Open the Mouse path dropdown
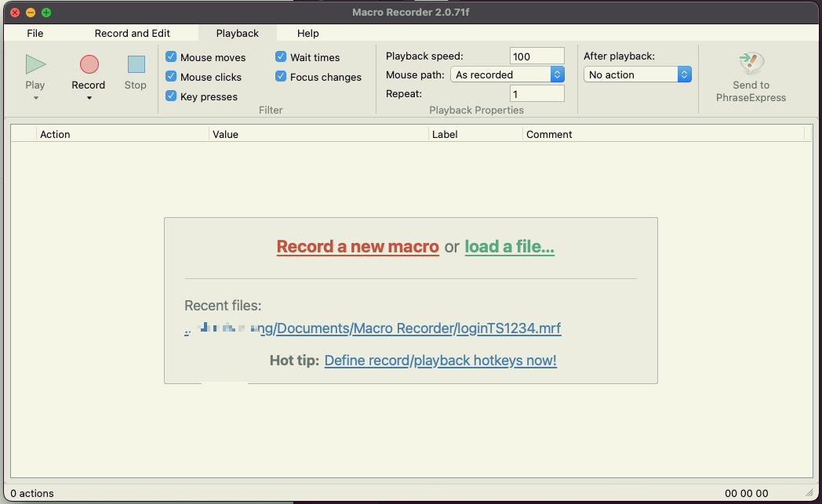Image resolution: width=822 pixels, height=504 pixels. [x=507, y=74]
